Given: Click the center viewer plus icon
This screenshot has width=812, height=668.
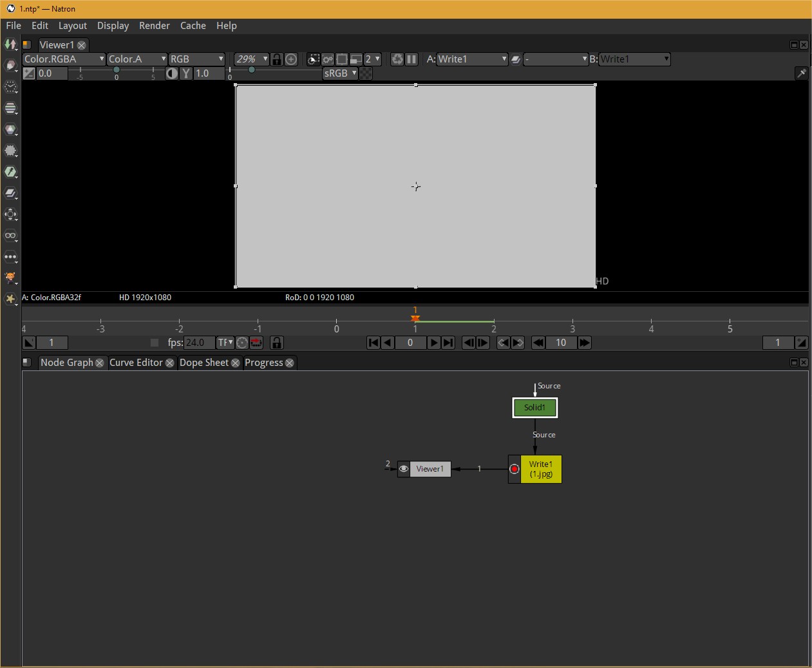Looking at the screenshot, I should (x=291, y=59).
